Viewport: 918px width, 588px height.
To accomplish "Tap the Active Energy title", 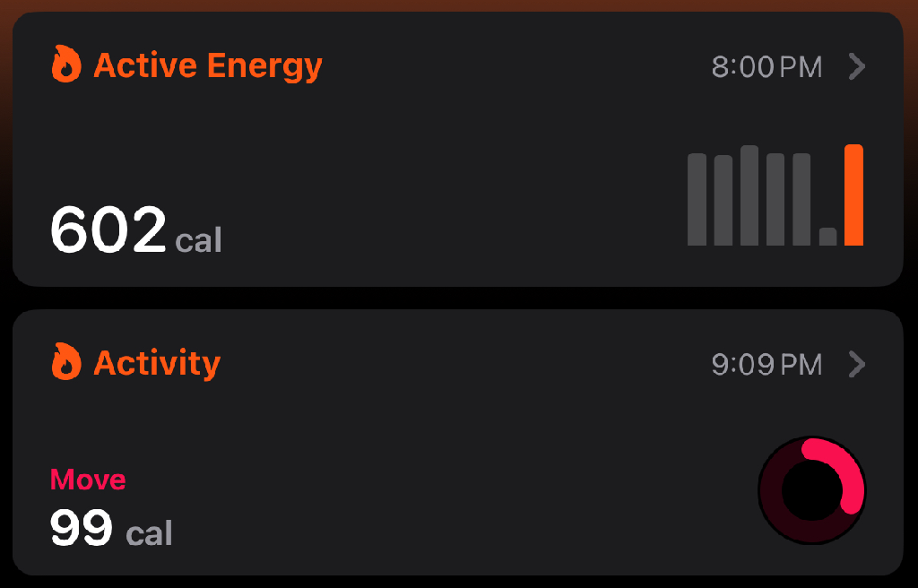I will (208, 65).
